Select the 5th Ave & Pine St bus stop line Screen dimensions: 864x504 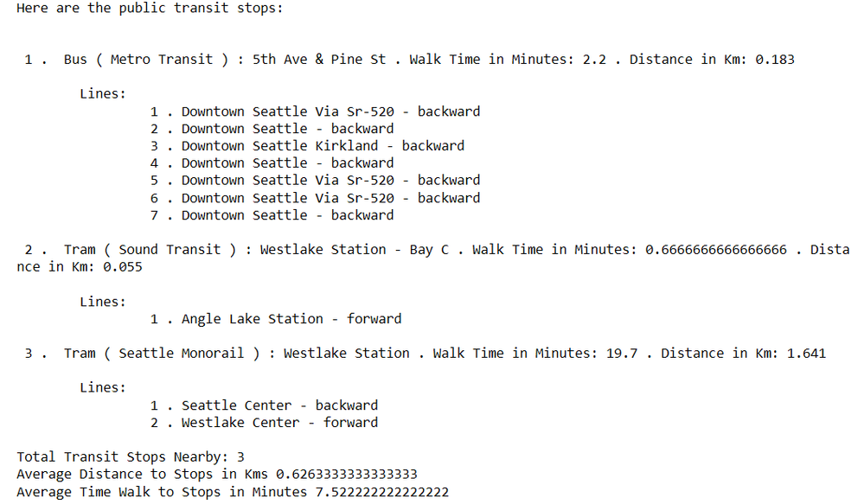409,60
